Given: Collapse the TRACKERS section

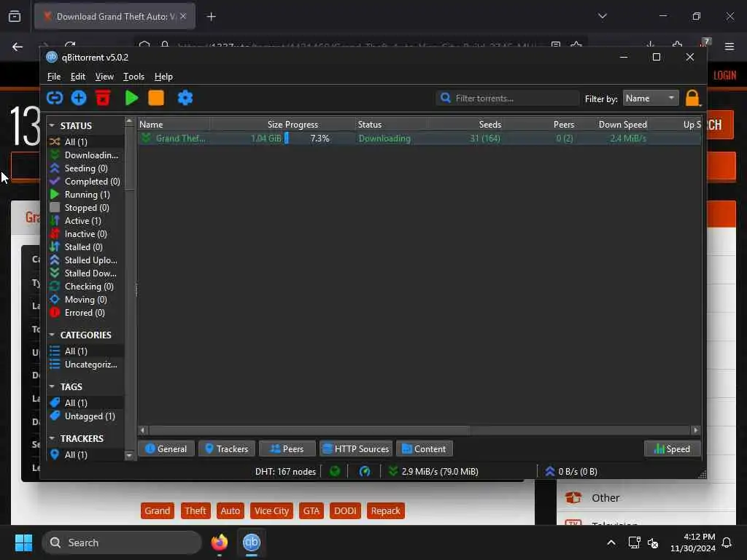Looking at the screenshot, I should [x=52, y=438].
